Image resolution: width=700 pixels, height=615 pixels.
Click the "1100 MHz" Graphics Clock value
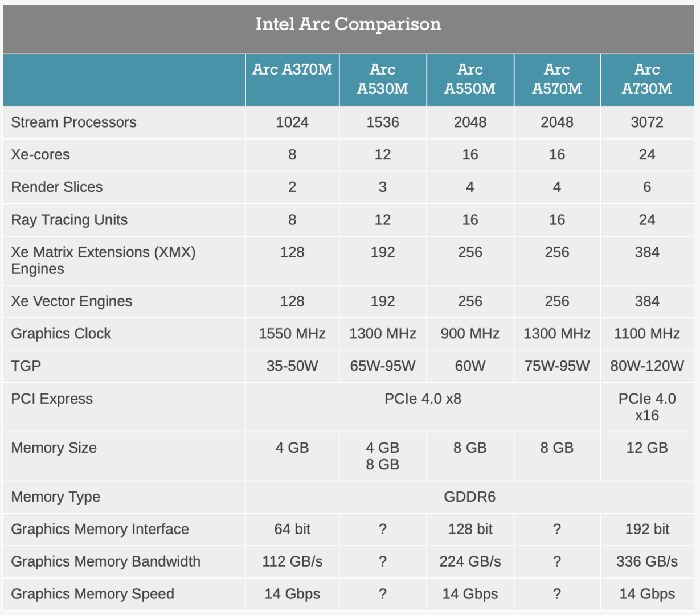click(x=647, y=334)
